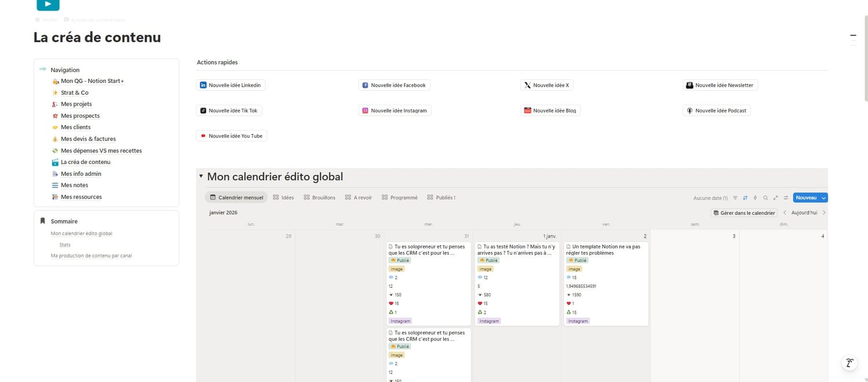Screen dimensions: 868x382
Task: Click Nouvelle idée X button
Action: [x=547, y=85]
